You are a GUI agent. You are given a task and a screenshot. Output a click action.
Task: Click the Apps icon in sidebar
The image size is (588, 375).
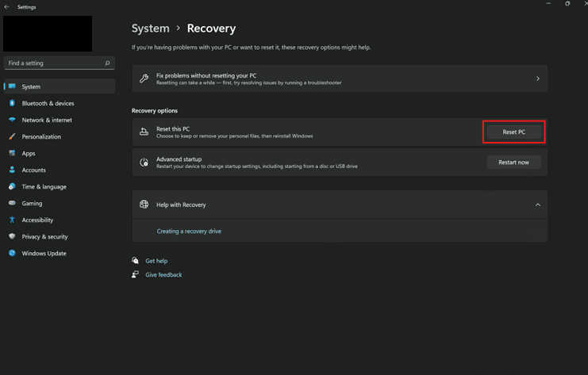coord(13,153)
